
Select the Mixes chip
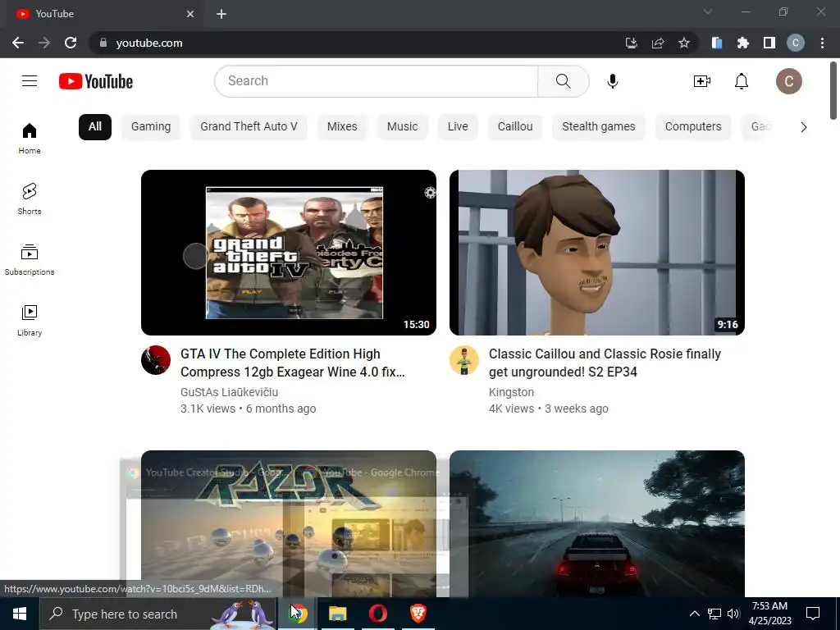(342, 127)
